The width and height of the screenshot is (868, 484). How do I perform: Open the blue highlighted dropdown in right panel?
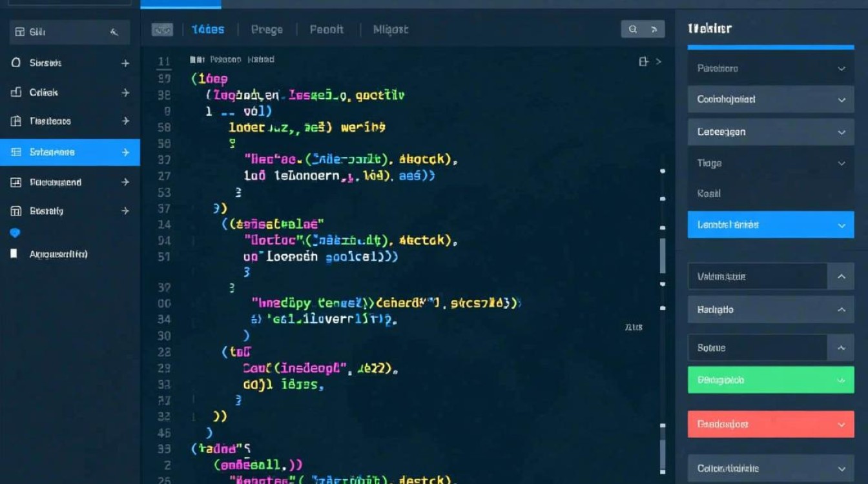pyautogui.click(x=841, y=225)
